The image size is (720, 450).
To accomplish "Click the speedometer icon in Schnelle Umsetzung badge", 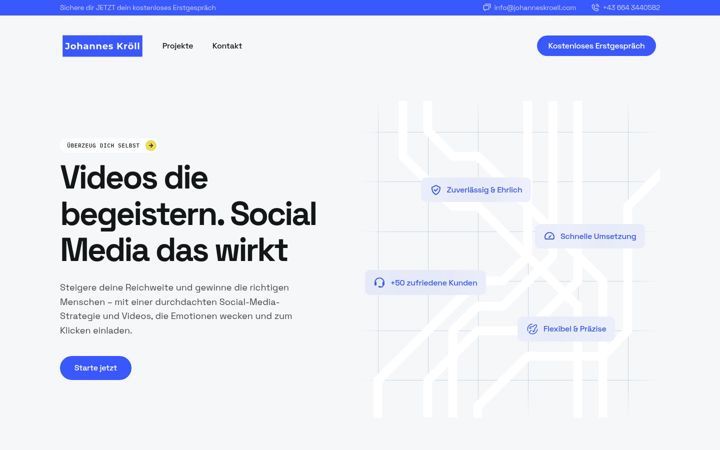I will 549,236.
